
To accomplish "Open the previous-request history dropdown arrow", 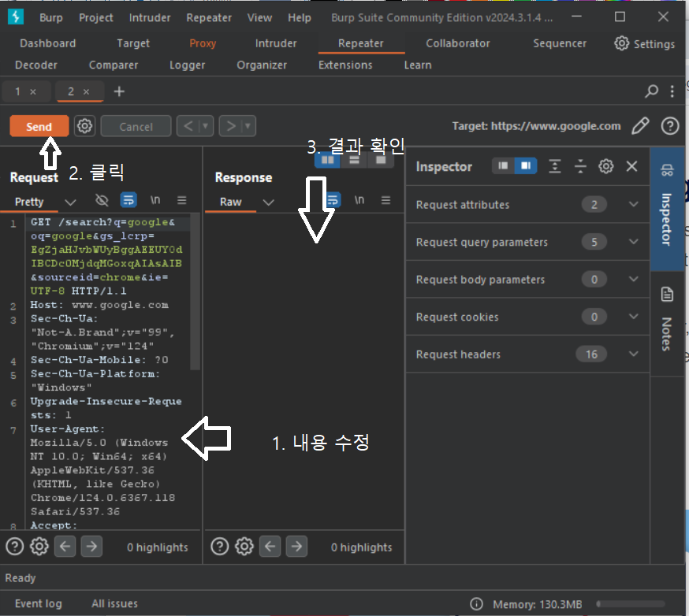I will coord(206,127).
